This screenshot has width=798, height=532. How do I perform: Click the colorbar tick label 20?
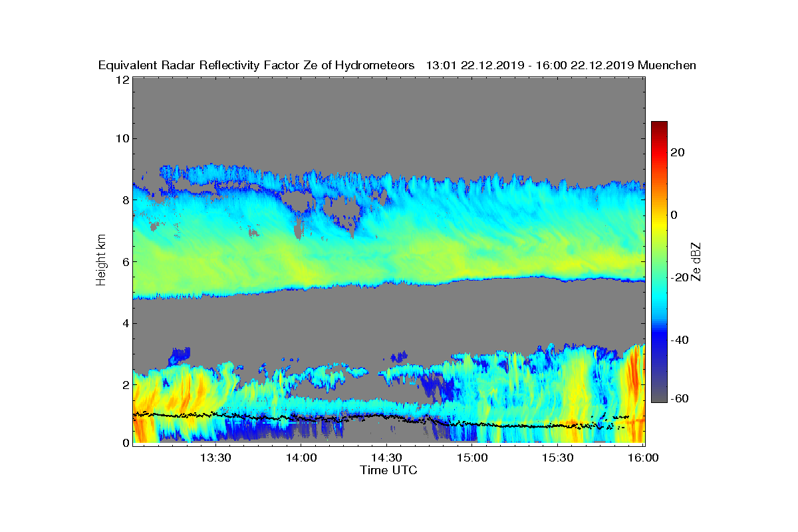click(678, 152)
